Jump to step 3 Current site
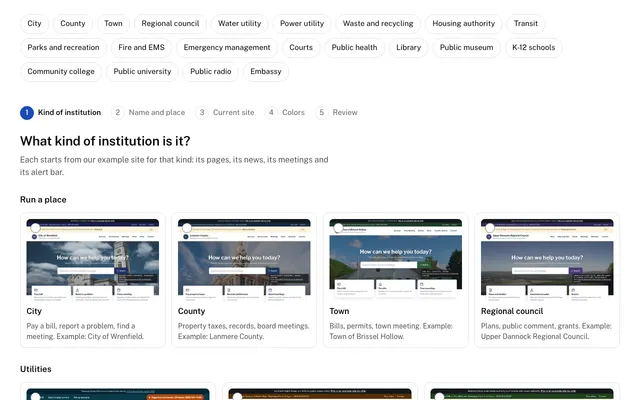Image resolution: width=640 pixels, height=400 pixels. [224, 113]
